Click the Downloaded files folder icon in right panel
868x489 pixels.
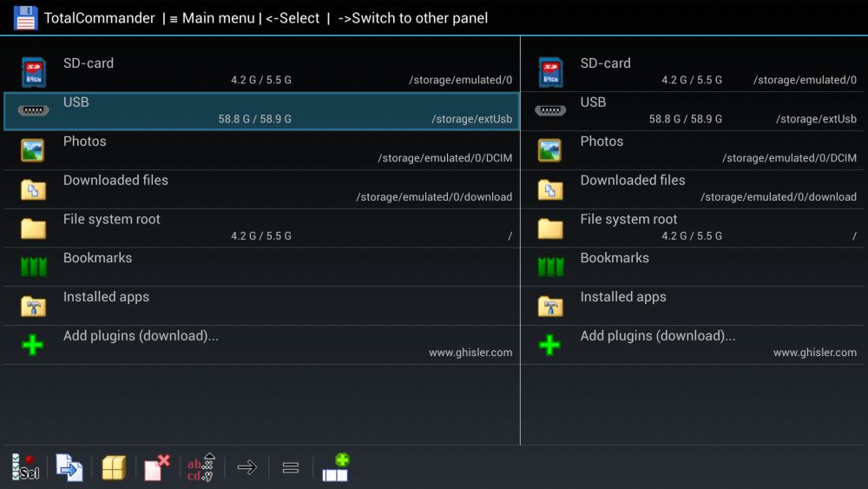(x=550, y=189)
